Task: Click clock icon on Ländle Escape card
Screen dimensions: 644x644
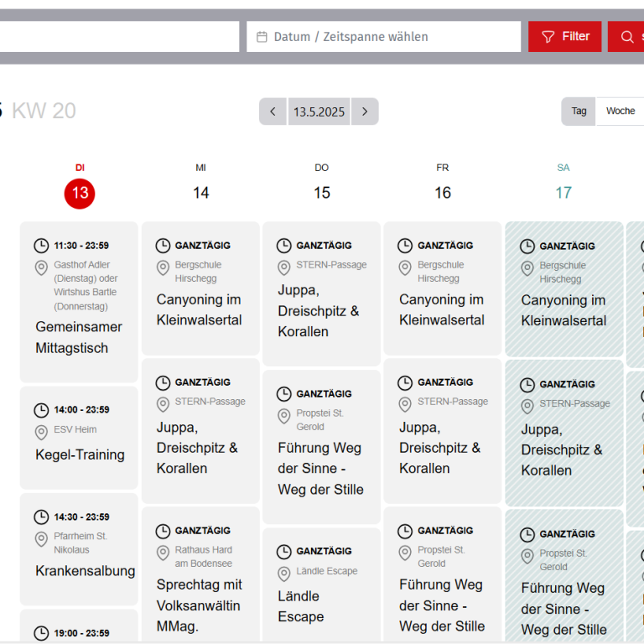Action: [284, 552]
